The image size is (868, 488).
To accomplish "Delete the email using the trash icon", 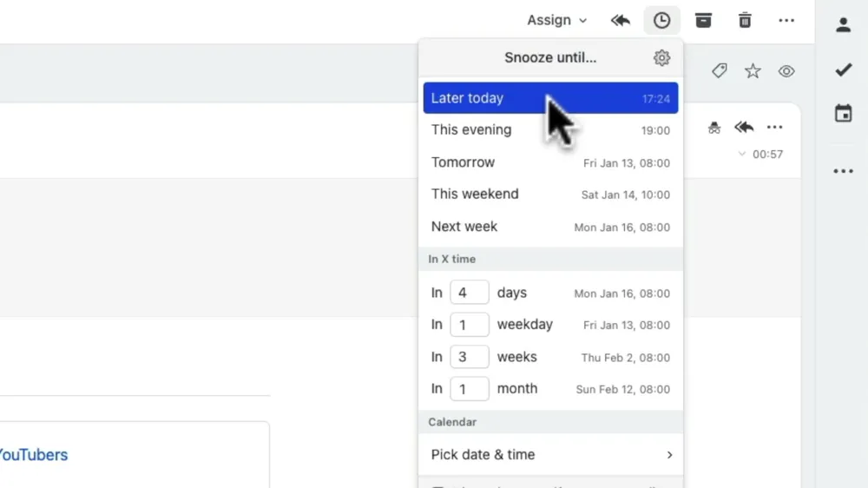I will (745, 20).
